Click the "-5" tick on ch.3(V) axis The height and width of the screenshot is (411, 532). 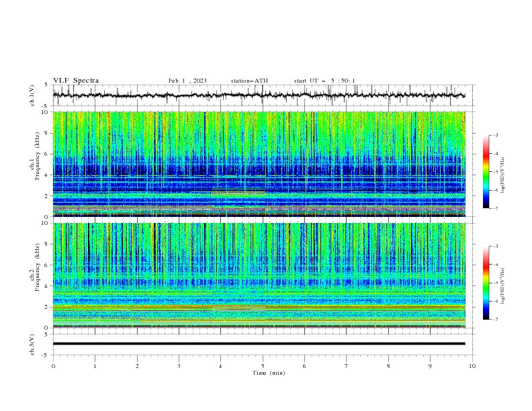coord(45,355)
